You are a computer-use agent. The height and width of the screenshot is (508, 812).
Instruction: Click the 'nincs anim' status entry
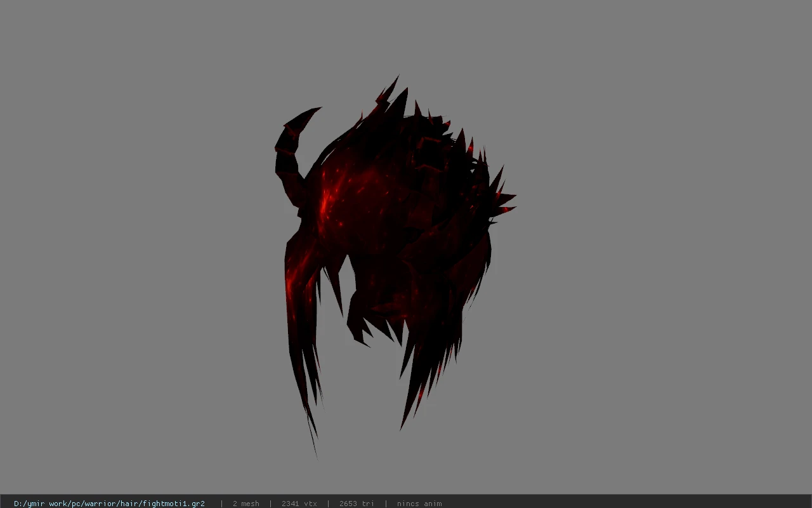point(419,504)
